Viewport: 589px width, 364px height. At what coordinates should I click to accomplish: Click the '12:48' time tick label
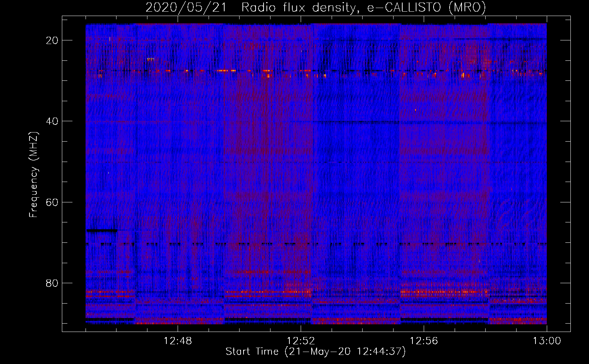tap(178, 341)
